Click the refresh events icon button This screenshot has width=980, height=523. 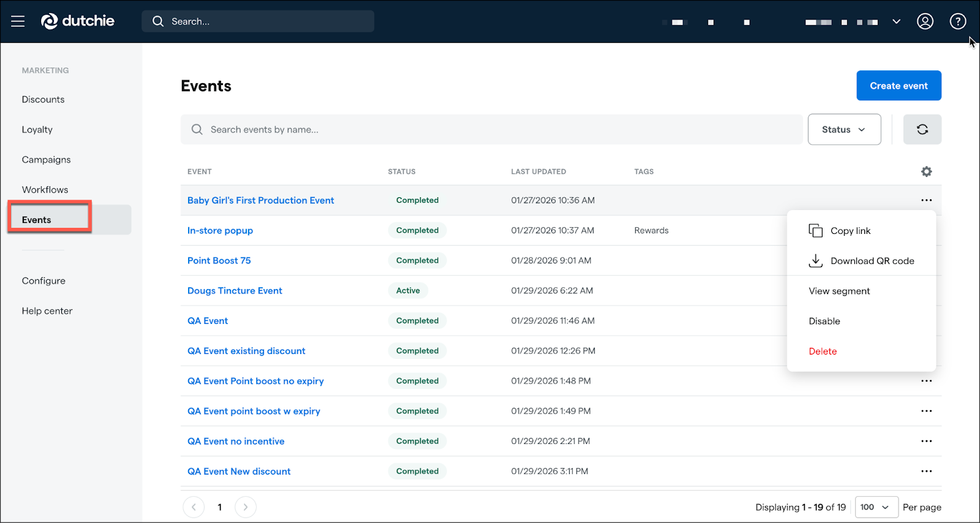point(922,129)
